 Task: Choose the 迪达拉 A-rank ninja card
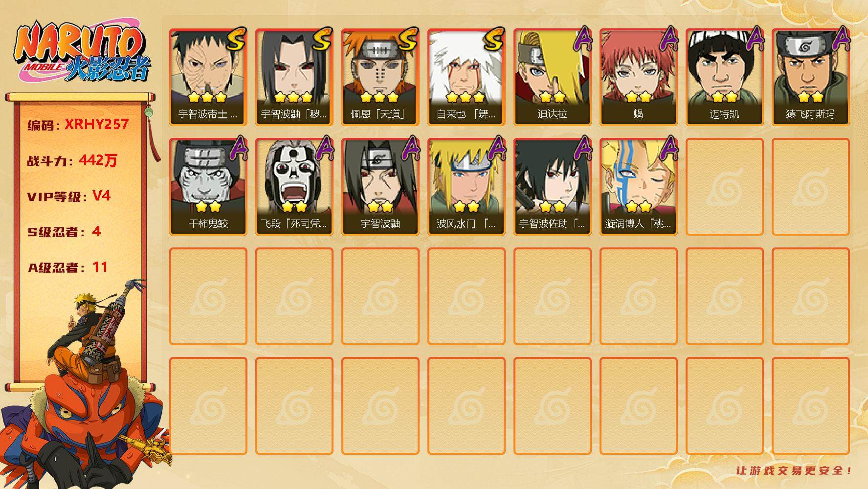pos(552,77)
